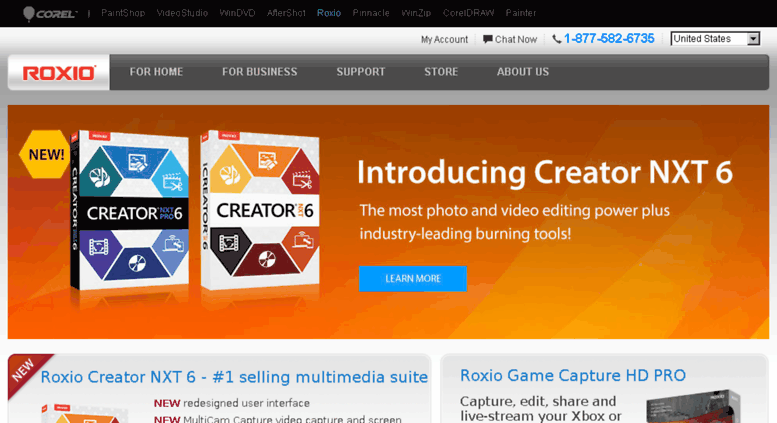Open the ABOUT US menu

click(x=523, y=72)
